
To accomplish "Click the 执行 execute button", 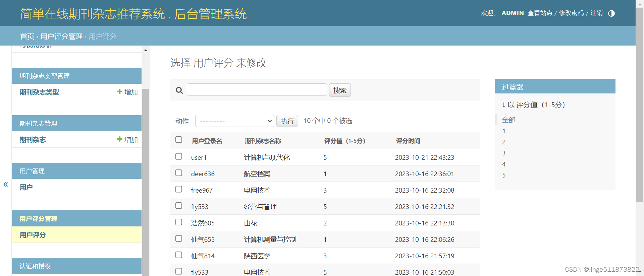I will 287,121.
